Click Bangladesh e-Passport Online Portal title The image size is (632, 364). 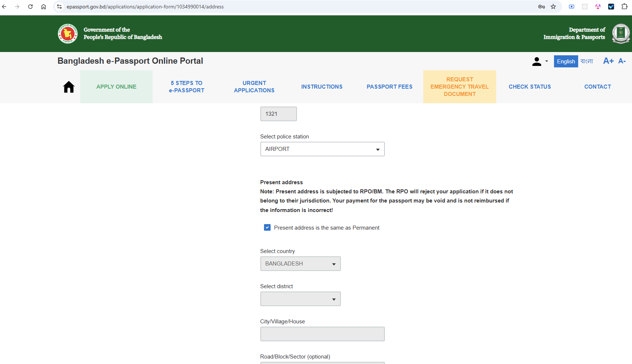coord(130,61)
